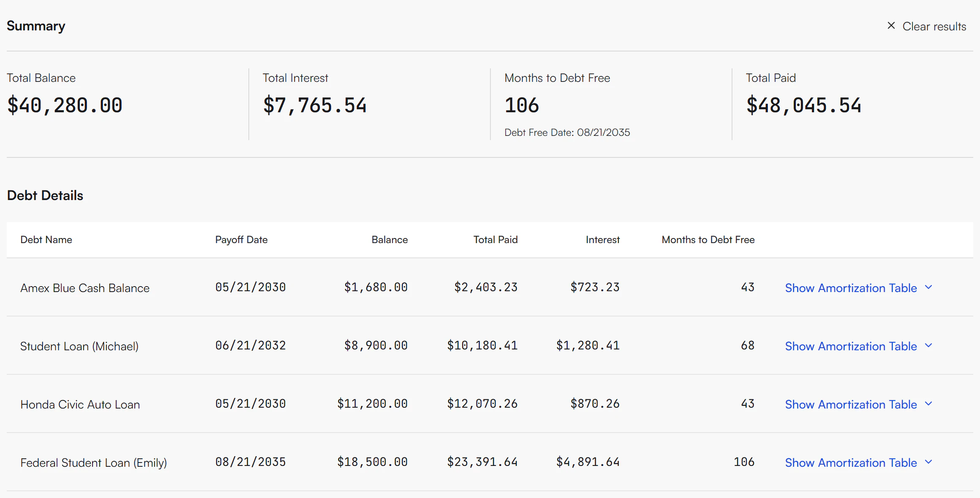Click the Balance column header
This screenshot has height=498, width=980.
389,240
